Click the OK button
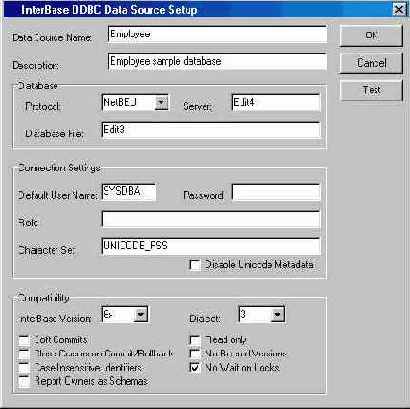 [x=371, y=35]
